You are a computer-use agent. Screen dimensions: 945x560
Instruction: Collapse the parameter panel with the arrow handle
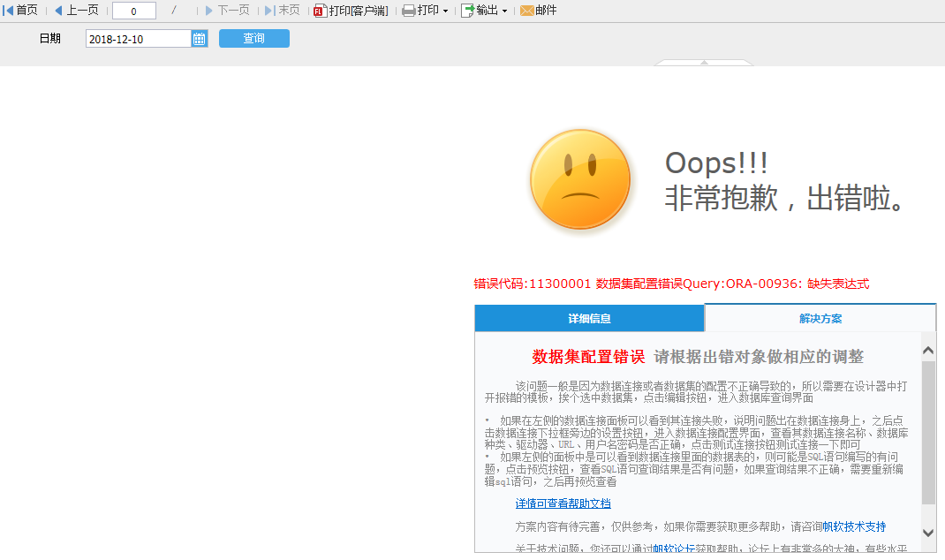704,62
